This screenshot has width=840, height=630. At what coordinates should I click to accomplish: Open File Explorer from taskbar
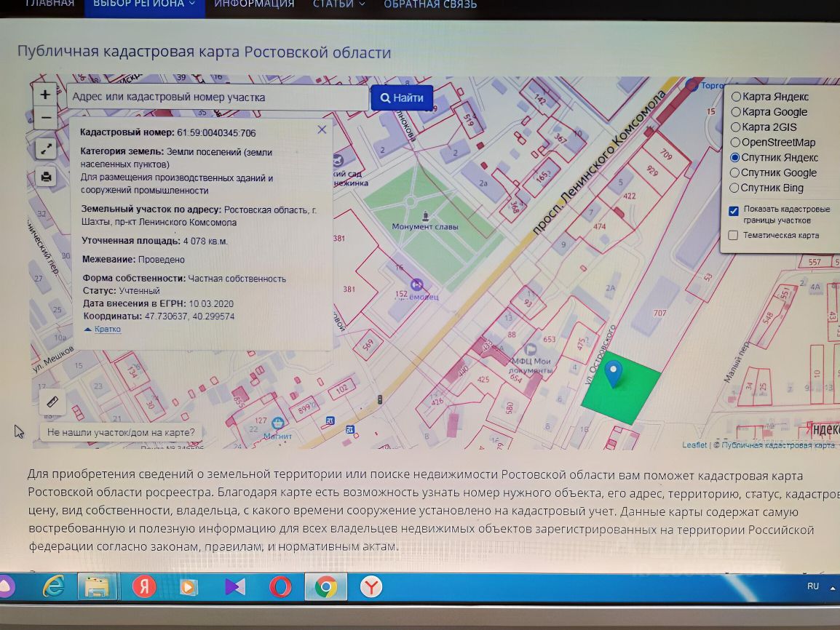pos(97,587)
